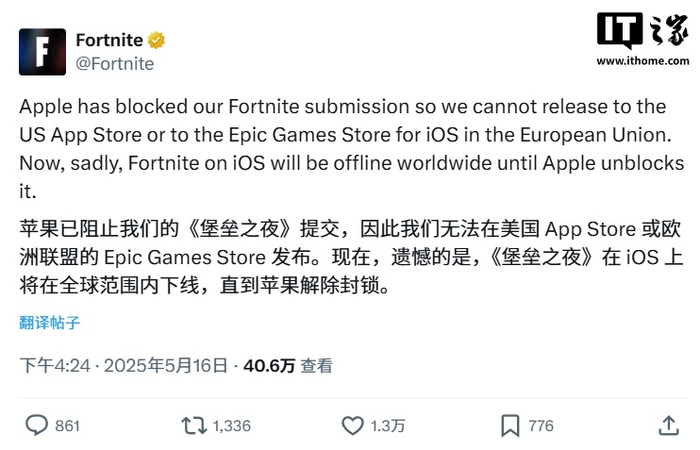The image size is (700, 450).
Task: Click the 1,336 reposts count
Action: tap(231, 426)
